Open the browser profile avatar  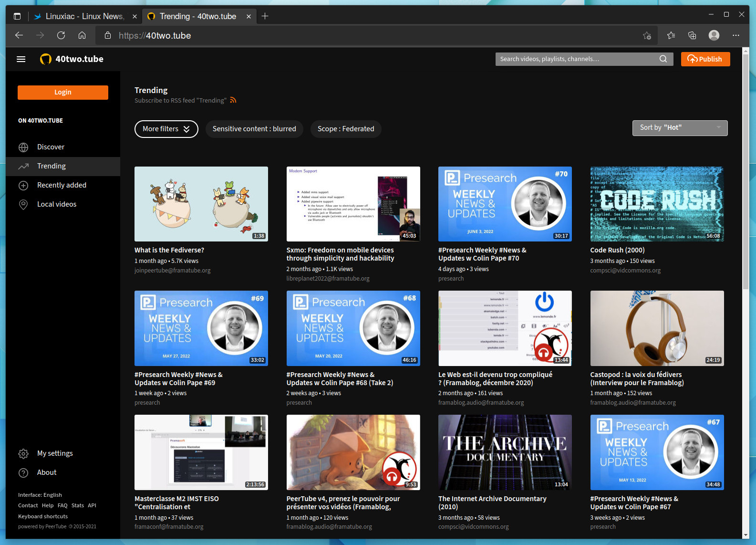tap(714, 35)
